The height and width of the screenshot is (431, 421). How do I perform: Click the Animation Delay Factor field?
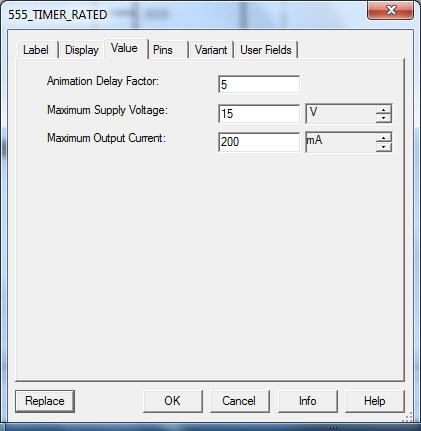click(x=259, y=85)
